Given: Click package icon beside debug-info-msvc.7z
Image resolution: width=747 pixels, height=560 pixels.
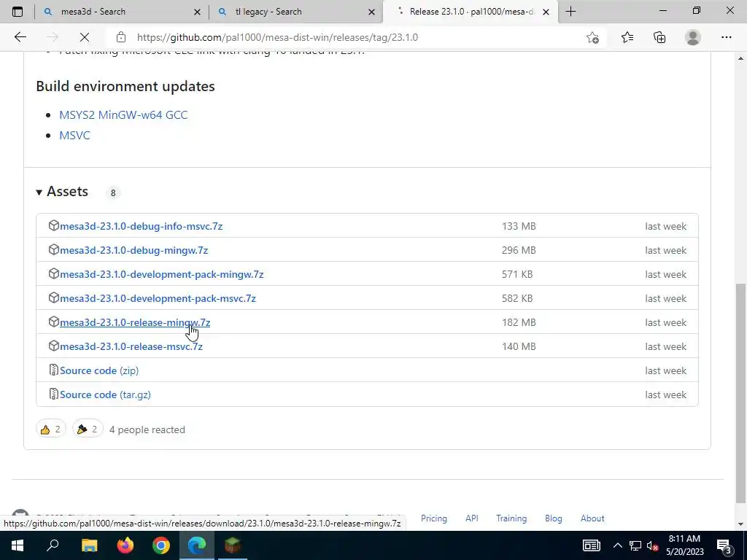Looking at the screenshot, I should (x=53, y=225).
